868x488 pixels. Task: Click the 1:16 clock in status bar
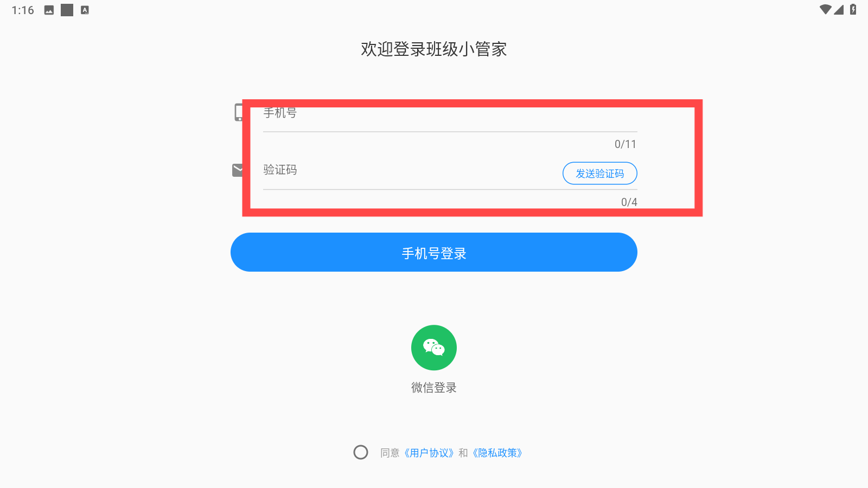(23, 10)
